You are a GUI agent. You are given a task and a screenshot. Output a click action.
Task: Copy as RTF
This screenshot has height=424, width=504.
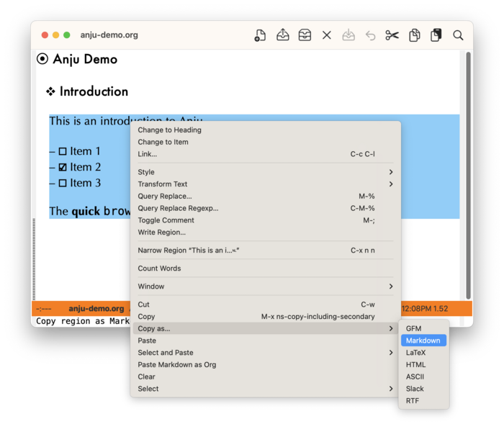[423, 401]
